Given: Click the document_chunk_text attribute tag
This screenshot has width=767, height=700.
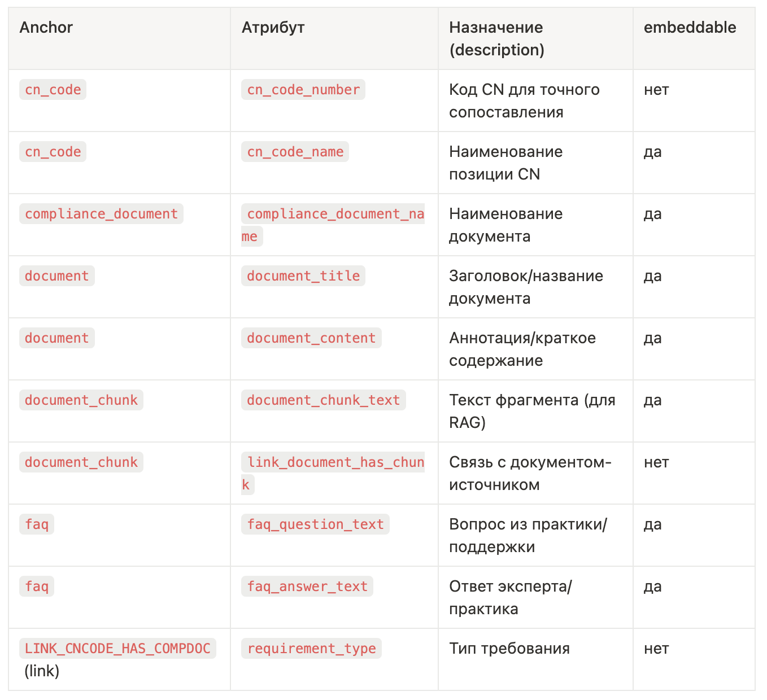Looking at the screenshot, I should (x=323, y=400).
